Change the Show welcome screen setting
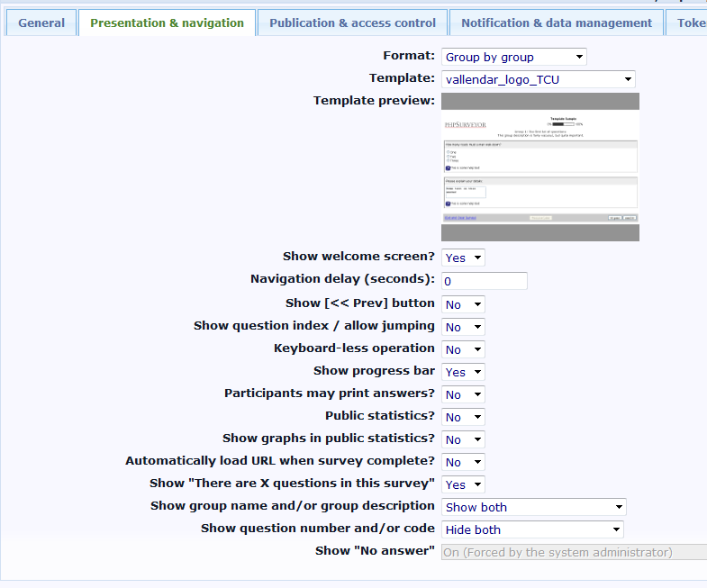This screenshot has height=588, width=707. (x=463, y=258)
